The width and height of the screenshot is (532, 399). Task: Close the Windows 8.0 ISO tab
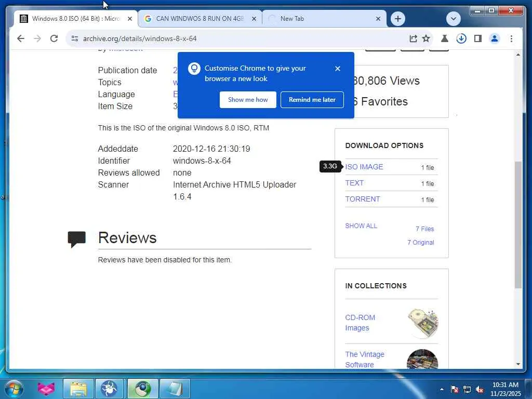coord(129,19)
